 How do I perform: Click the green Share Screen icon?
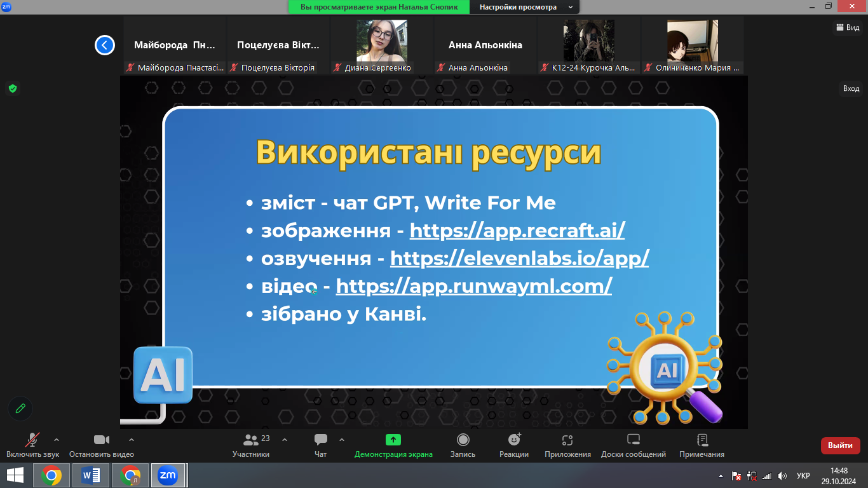pos(393,440)
